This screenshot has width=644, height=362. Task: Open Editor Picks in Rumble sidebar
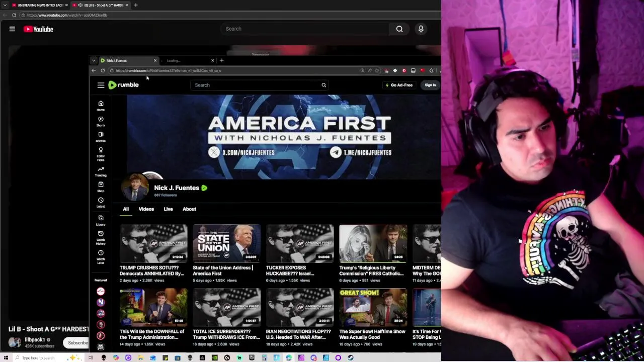tap(101, 154)
